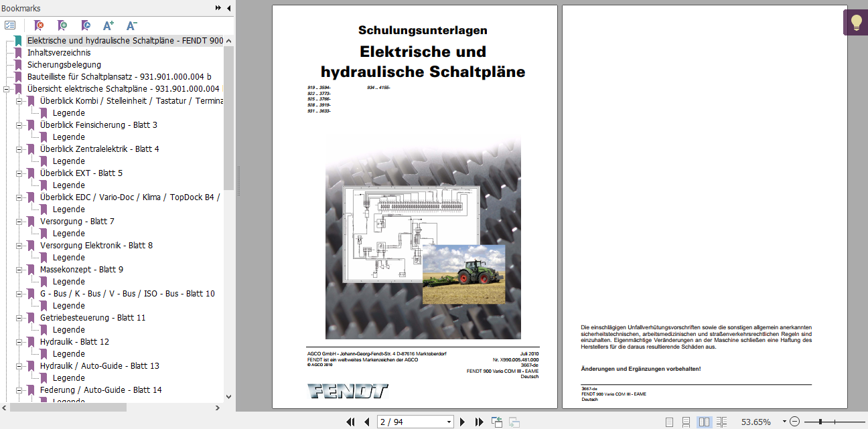868x429 pixels.
Task: Collapse Getriebesteuerung - Blatt 11 node
Action: pos(19,318)
